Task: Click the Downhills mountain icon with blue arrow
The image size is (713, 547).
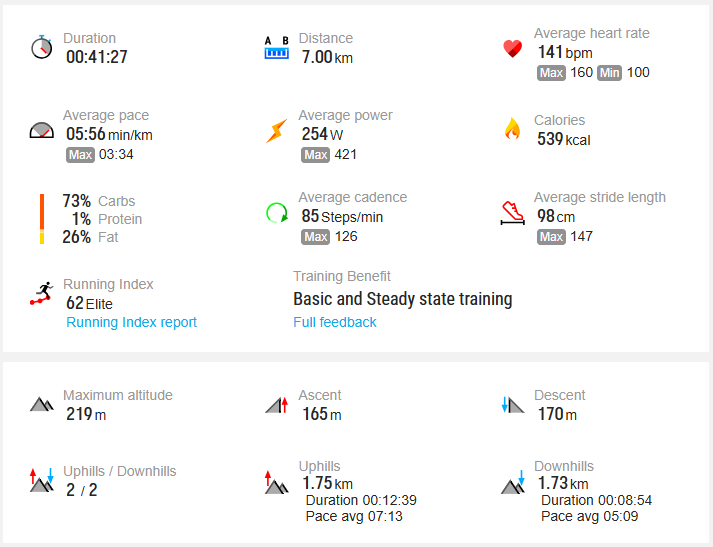Action: coord(512,482)
